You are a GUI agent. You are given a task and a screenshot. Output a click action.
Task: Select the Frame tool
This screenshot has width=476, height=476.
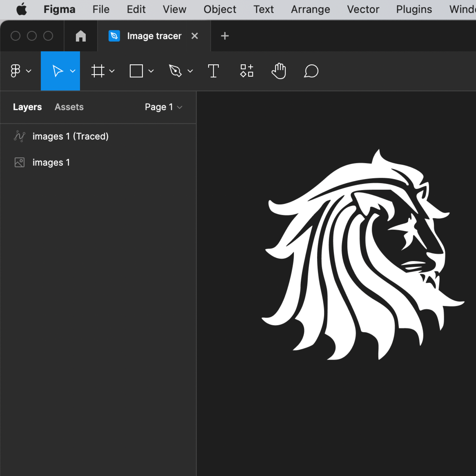(x=98, y=71)
